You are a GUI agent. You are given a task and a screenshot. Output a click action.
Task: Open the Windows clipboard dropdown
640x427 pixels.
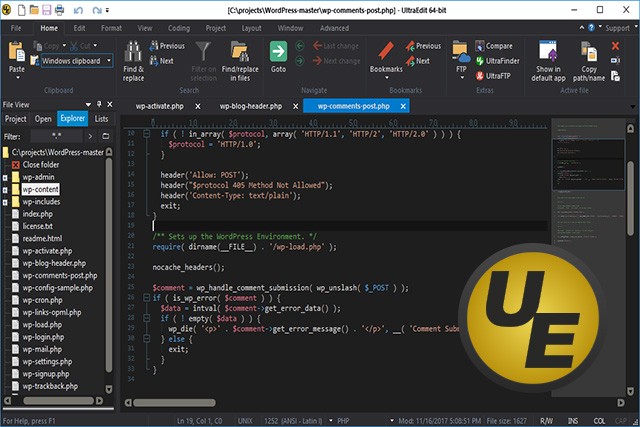click(x=109, y=61)
